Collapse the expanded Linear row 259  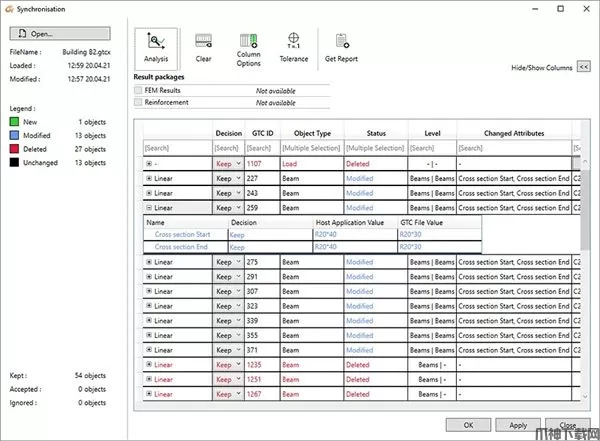tap(149, 208)
